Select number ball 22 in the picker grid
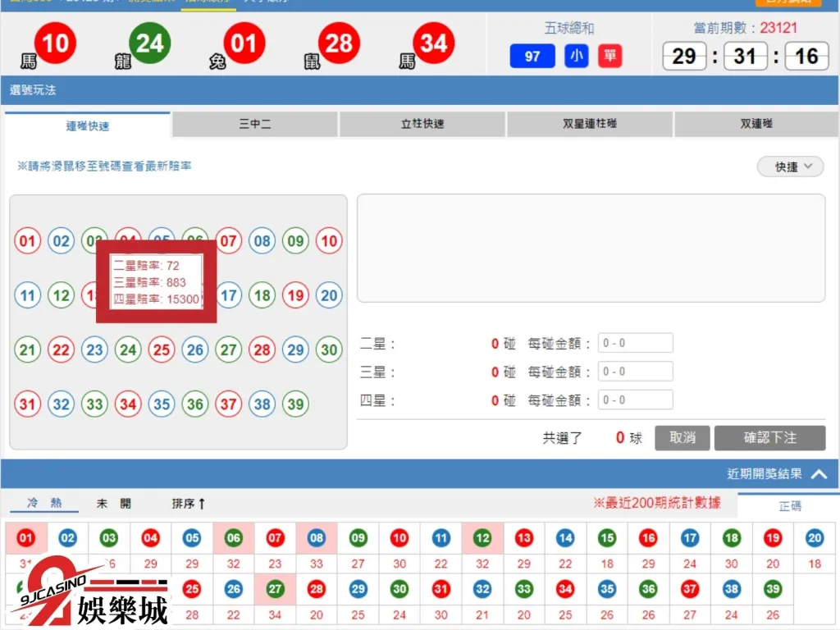The height and width of the screenshot is (630, 840). 61,349
